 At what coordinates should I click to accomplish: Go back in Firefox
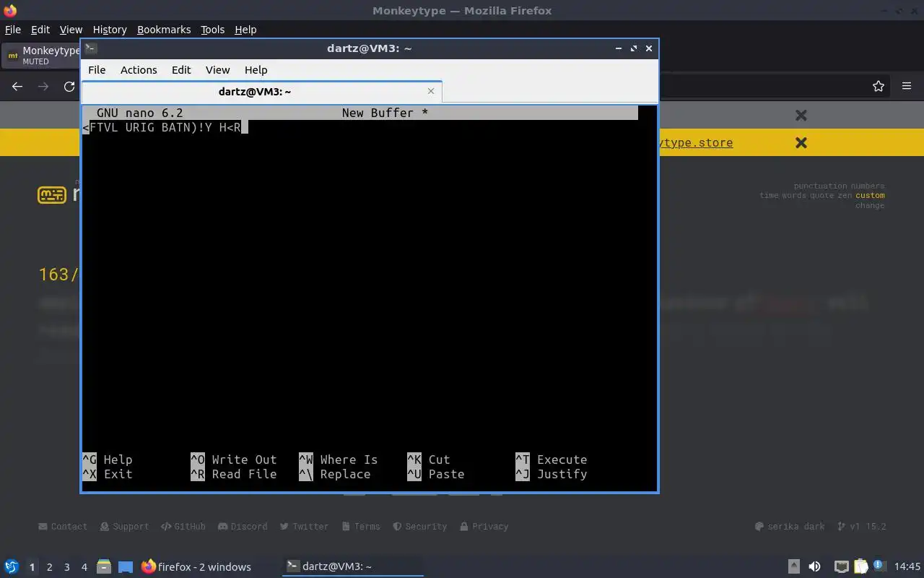(x=17, y=87)
